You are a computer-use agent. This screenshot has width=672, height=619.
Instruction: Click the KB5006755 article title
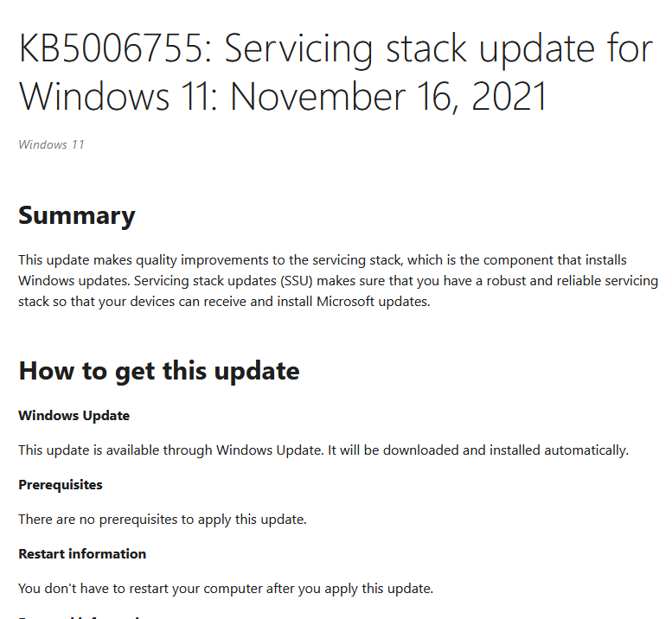[336, 72]
